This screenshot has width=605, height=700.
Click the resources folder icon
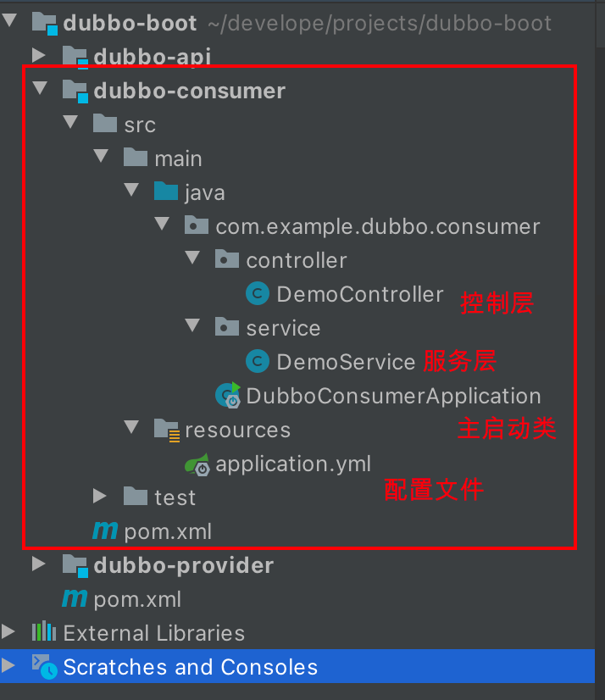(167, 430)
